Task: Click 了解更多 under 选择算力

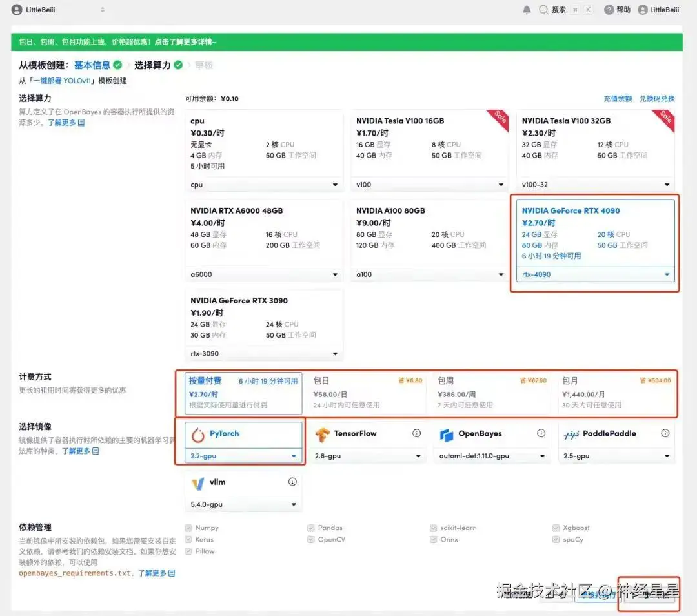Action: (x=62, y=122)
